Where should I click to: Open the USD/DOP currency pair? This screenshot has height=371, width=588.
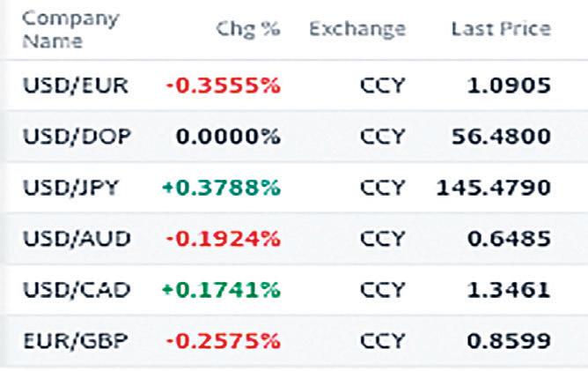(77, 137)
